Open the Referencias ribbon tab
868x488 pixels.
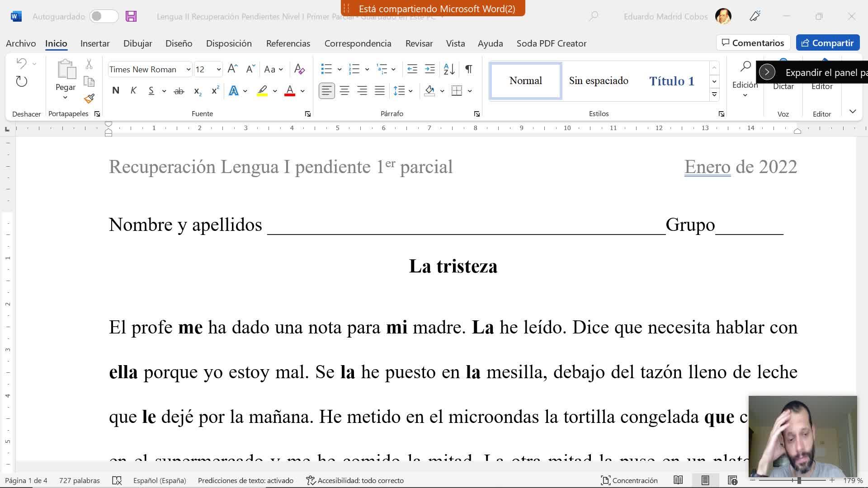pos(288,43)
